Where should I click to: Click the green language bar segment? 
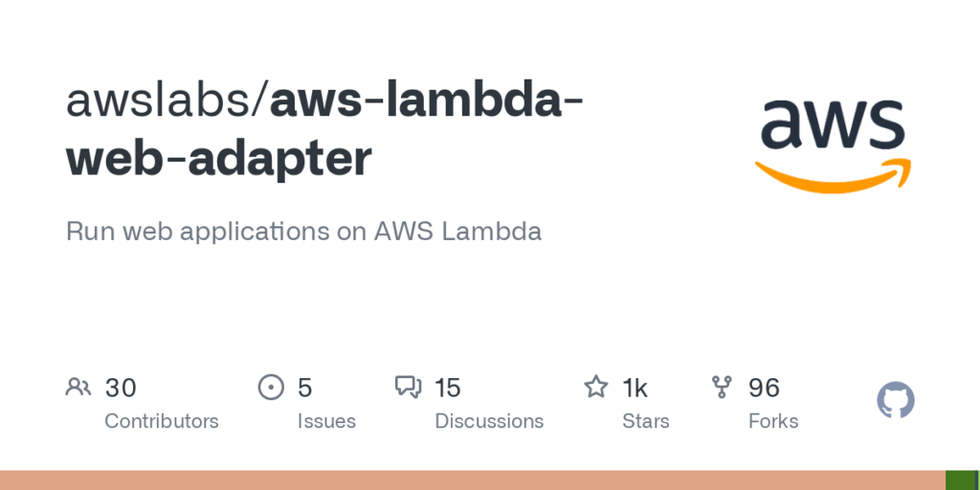959,480
